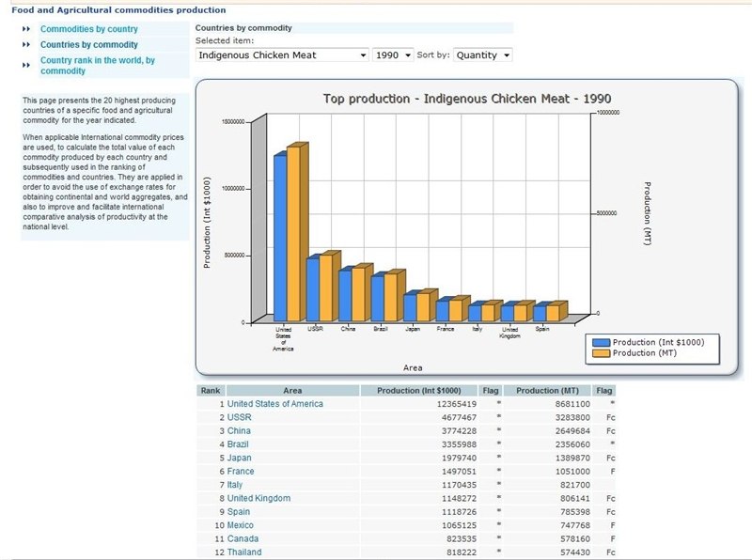Click the Japan blue chart bar
The height and width of the screenshot is (560, 752).
[410, 308]
